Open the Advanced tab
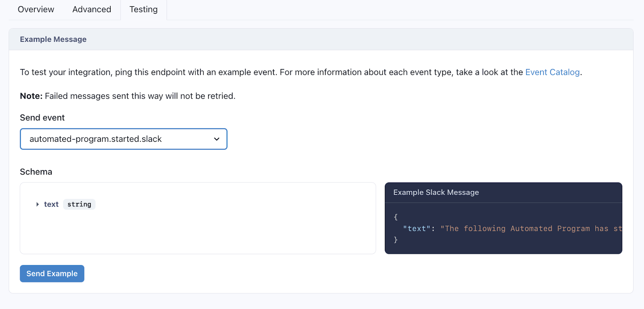Image resolution: width=644 pixels, height=309 pixels. [x=92, y=10]
